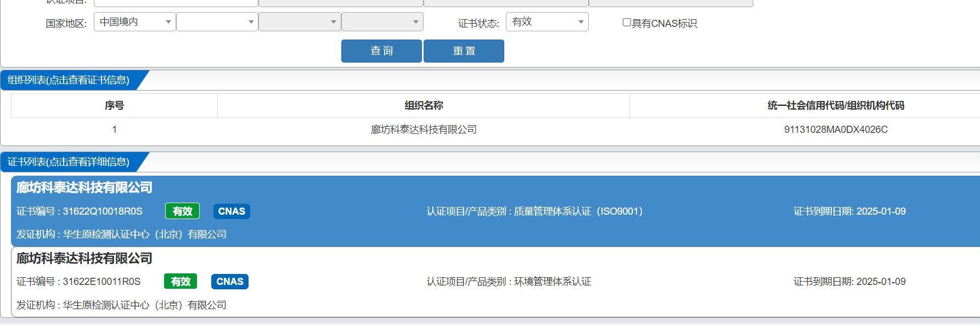Open certificate title of the 环境管理体系 card

(x=85, y=258)
